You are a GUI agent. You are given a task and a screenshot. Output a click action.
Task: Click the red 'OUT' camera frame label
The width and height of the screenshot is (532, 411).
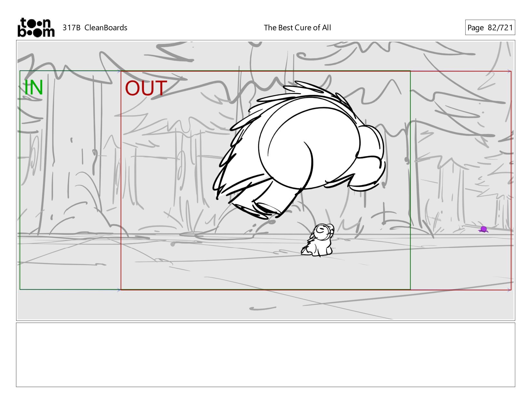pyautogui.click(x=146, y=88)
